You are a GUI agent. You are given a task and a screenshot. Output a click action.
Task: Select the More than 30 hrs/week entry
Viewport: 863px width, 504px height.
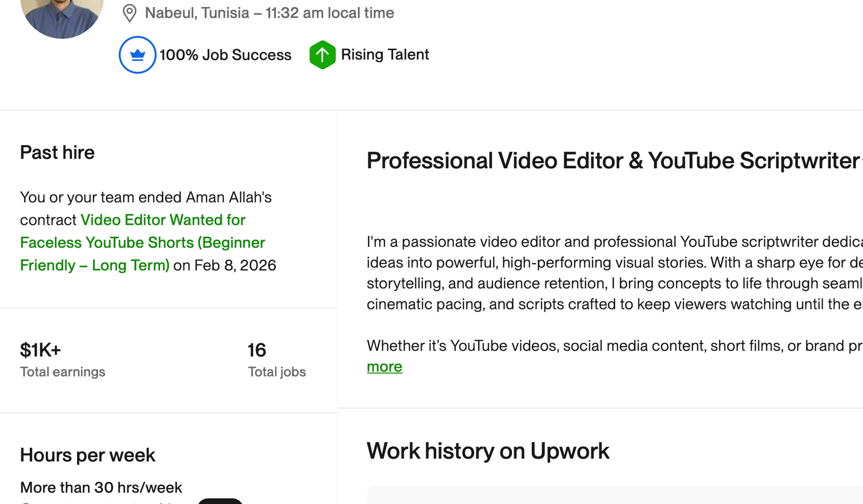point(101,487)
